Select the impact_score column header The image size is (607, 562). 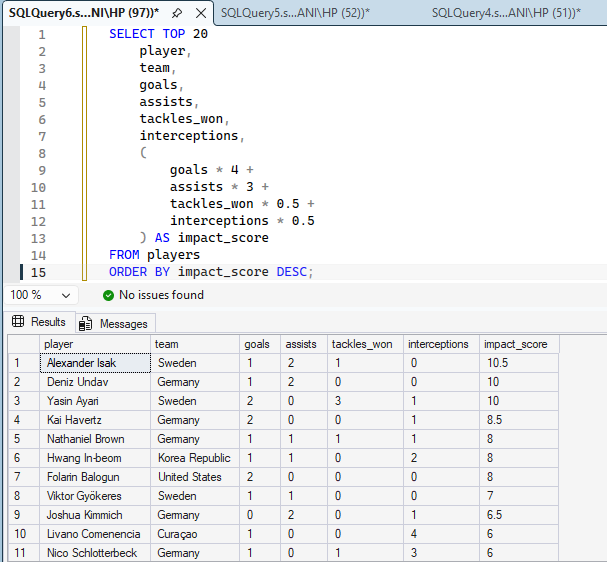[x=519, y=344]
